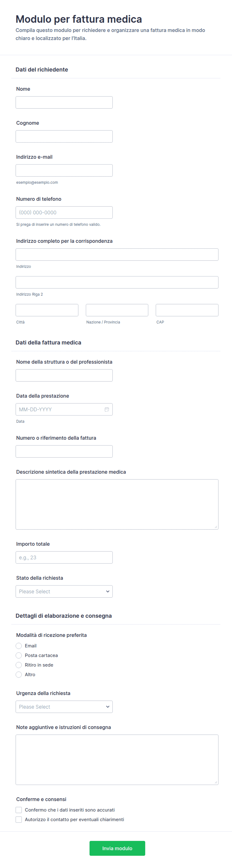Focus the Numero o riferimento della fattura field
Viewport: 232px width, 868px height.
point(64,451)
